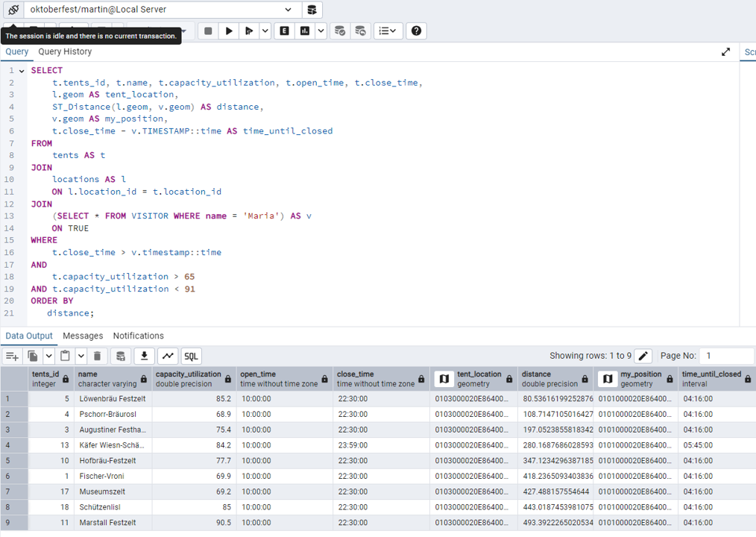Open the Graph Visualiser icon

168,356
